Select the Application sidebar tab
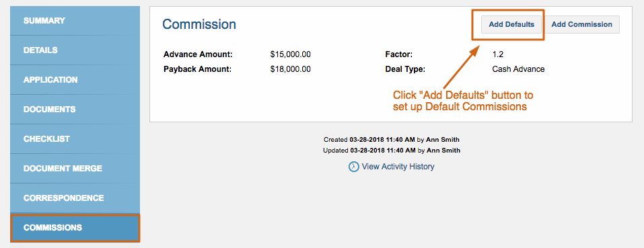The image size is (644, 248). [x=75, y=79]
